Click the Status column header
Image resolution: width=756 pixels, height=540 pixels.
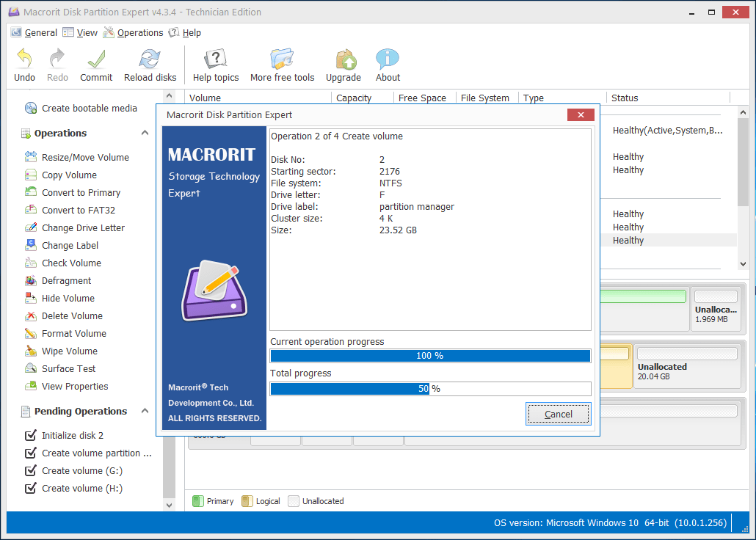point(668,98)
